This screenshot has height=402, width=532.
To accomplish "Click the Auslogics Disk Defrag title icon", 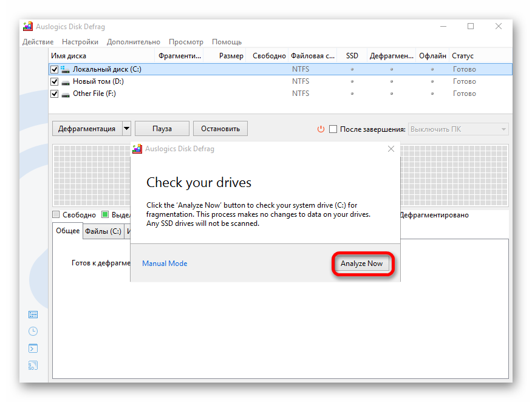I will click(x=27, y=27).
